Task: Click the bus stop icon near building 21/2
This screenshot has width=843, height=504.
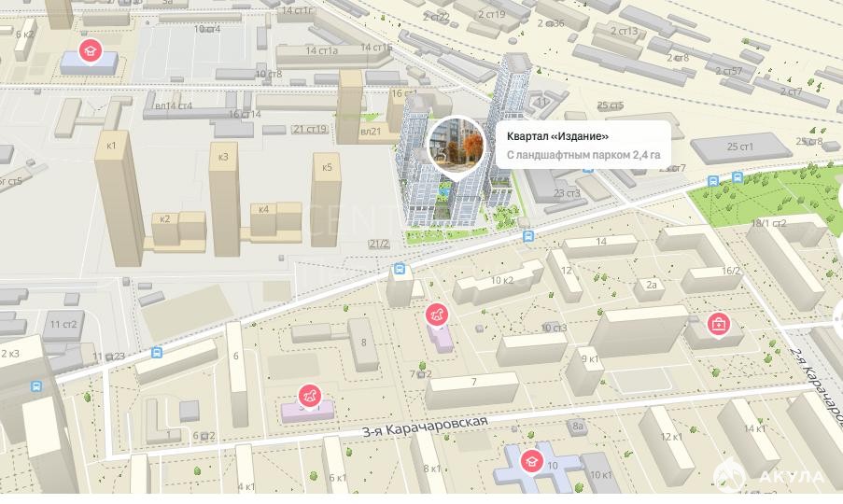Action: coord(400,270)
